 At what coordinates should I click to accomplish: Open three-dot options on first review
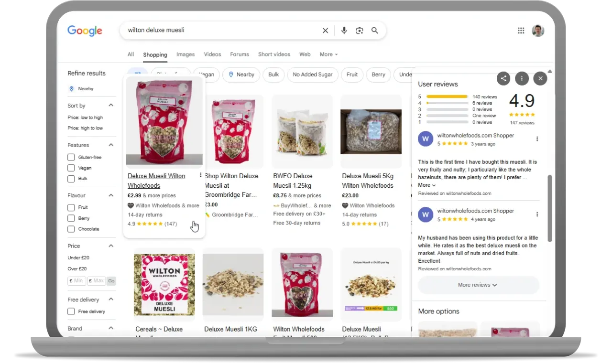tap(537, 139)
